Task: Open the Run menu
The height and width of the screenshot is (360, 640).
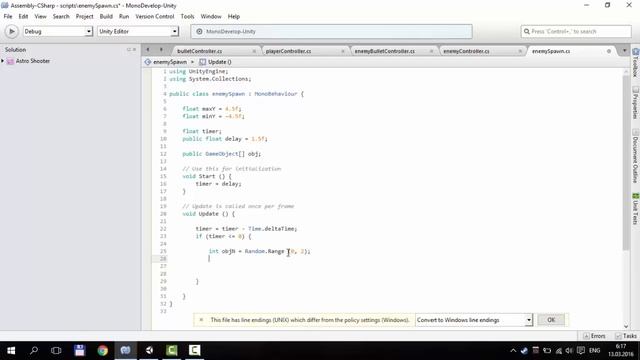Action: (x=124, y=16)
